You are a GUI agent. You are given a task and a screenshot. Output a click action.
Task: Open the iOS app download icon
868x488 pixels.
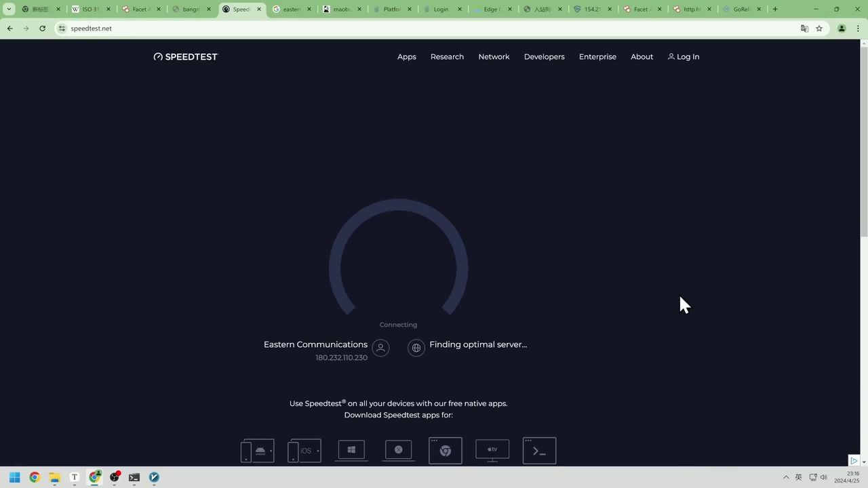[x=304, y=451]
